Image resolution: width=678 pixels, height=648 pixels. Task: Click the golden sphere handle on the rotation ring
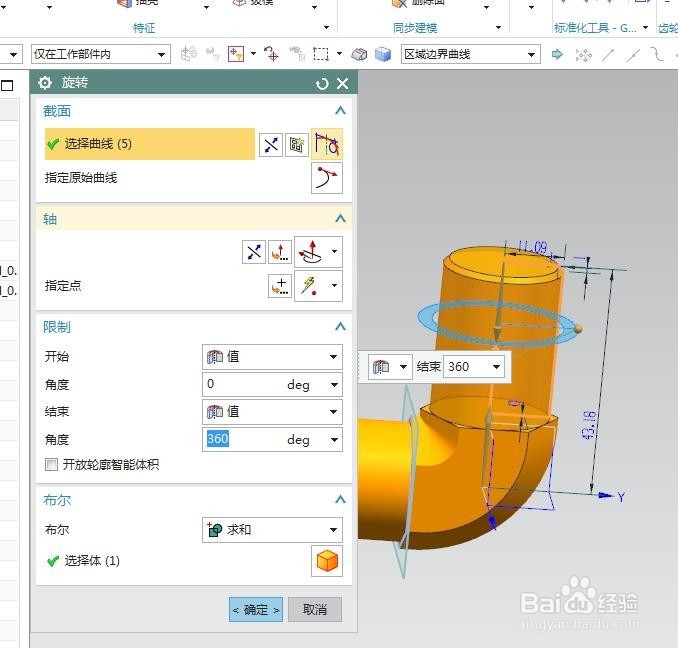pyautogui.click(x=578, y=329)
